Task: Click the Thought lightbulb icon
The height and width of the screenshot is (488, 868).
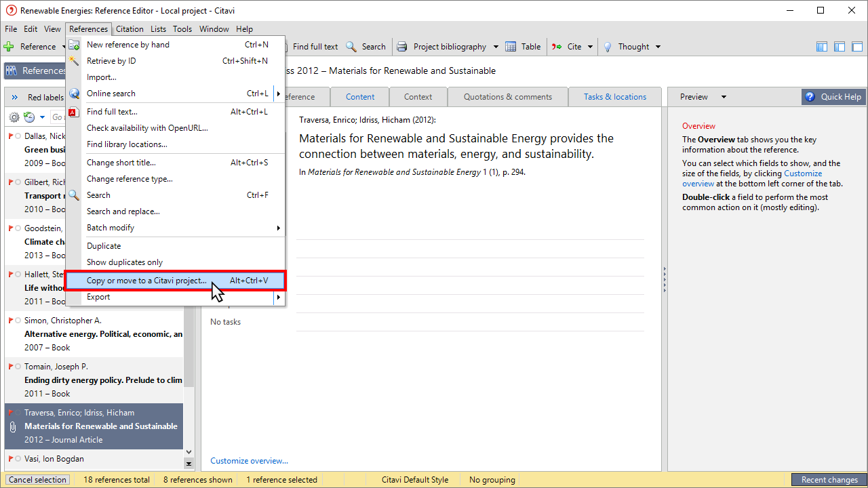Action: (x=608, y=47)
